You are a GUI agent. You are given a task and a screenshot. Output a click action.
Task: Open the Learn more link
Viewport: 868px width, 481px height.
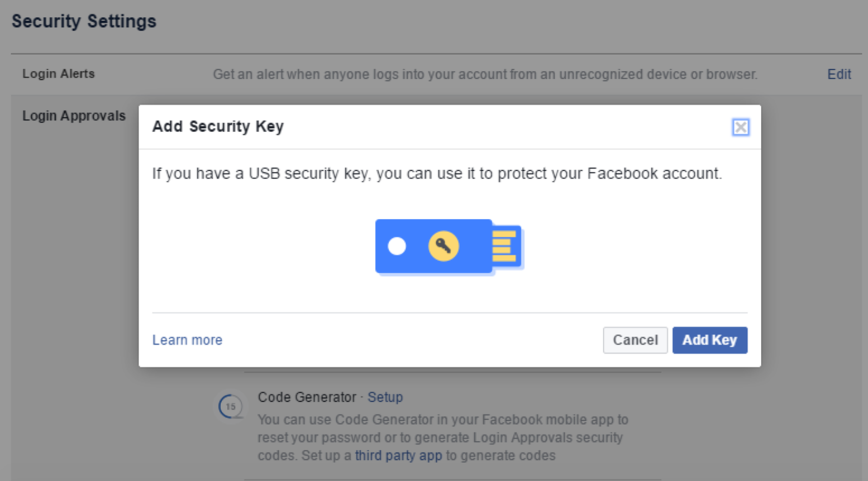click(187, 340)
